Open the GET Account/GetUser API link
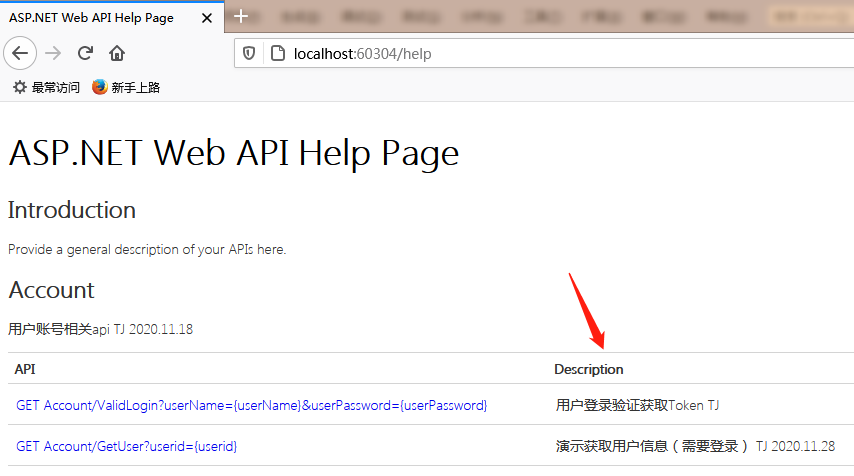This screenshot has width=854, height=476. [x=126, y=447]
